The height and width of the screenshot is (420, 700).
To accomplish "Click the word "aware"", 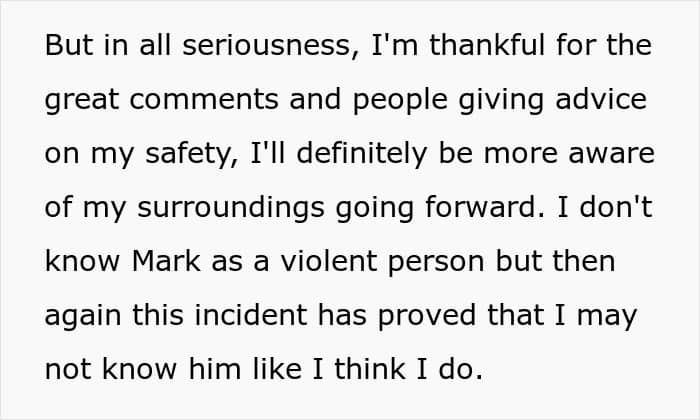I will (x=604, y=155).
